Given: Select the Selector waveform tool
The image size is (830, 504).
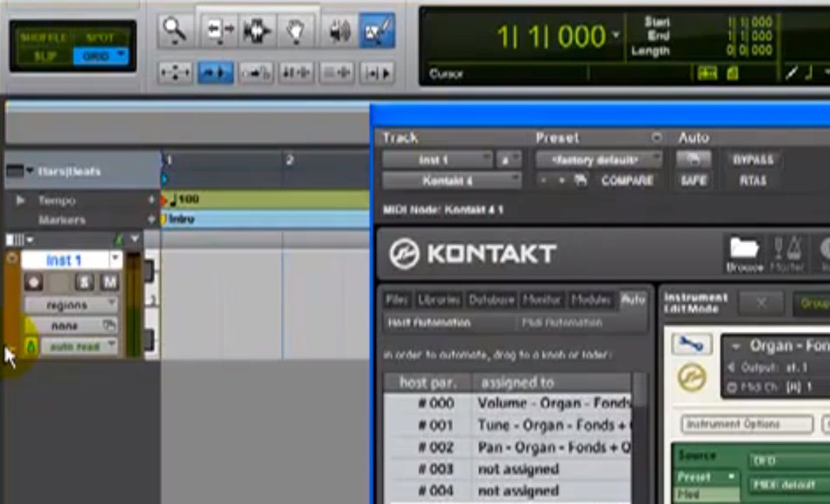Looking at the screenshot, I should pos(257,31).
